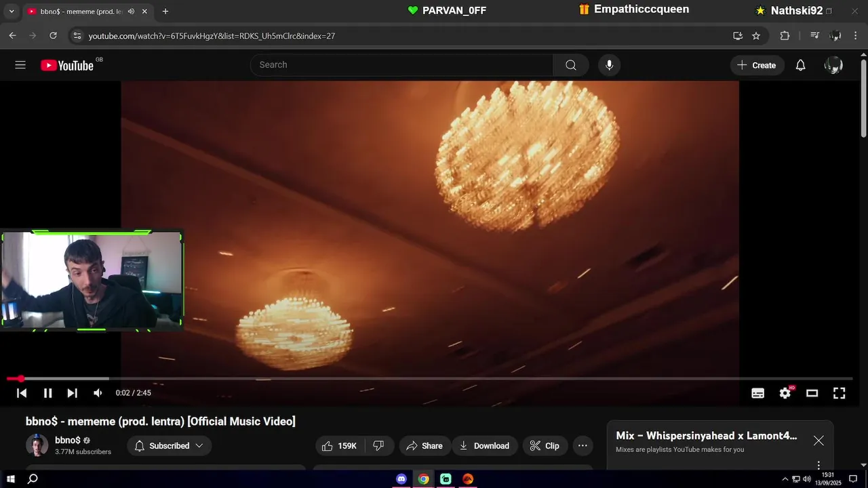Viewport: 868px width, 488px height.
Task: Open the YouTube account avatar menu
Action: pyautogui.click(x=833, y=65)
